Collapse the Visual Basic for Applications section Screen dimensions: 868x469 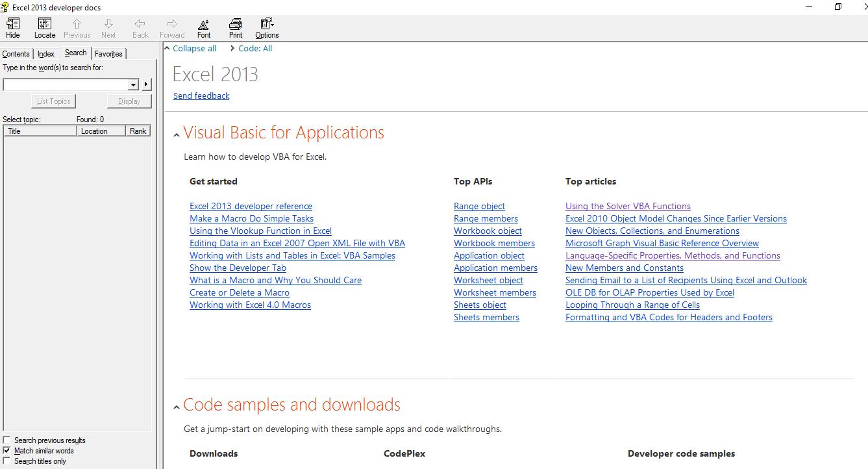tap(177, 135)
